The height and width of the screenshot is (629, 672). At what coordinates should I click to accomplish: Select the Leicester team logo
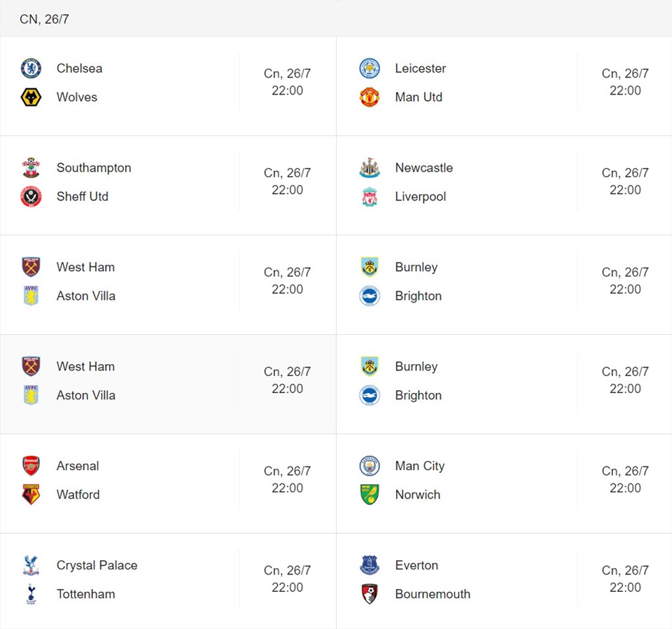tap(370, 68)
